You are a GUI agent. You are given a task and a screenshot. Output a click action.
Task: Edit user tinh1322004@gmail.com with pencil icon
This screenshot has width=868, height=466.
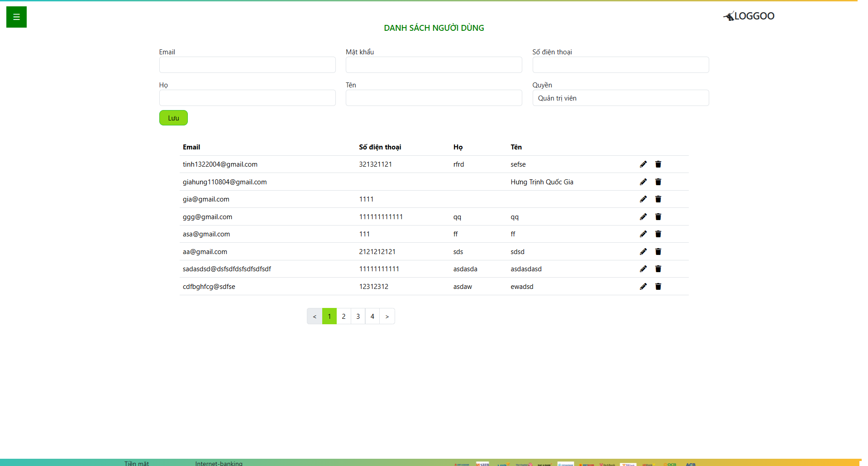pos(643,164)
